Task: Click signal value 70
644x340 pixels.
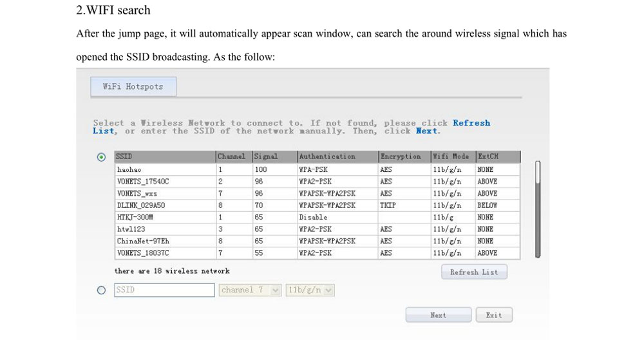Action: (274, 205)
